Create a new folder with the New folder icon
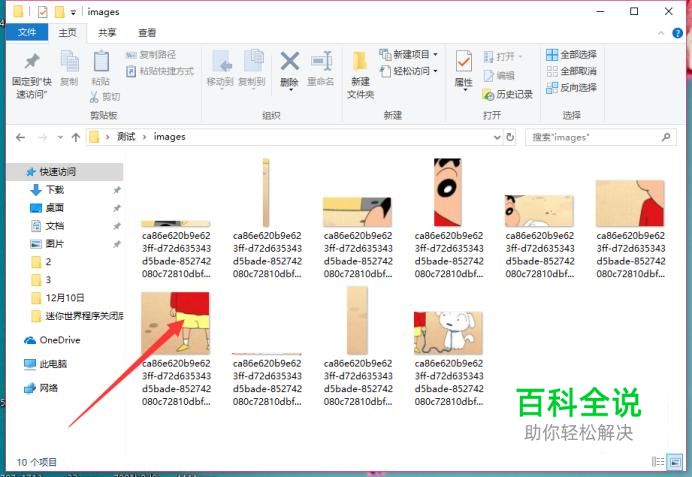692x477 pixels. (x=360, y=62)
